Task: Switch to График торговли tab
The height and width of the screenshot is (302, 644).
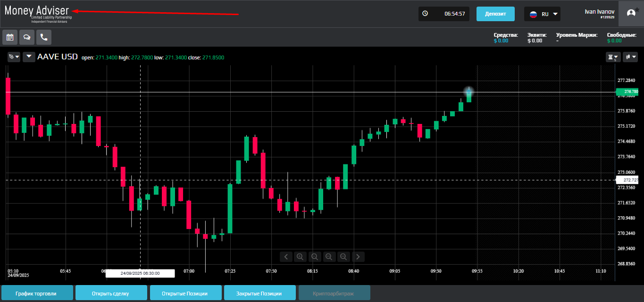Action: click(x=37, y=293)
